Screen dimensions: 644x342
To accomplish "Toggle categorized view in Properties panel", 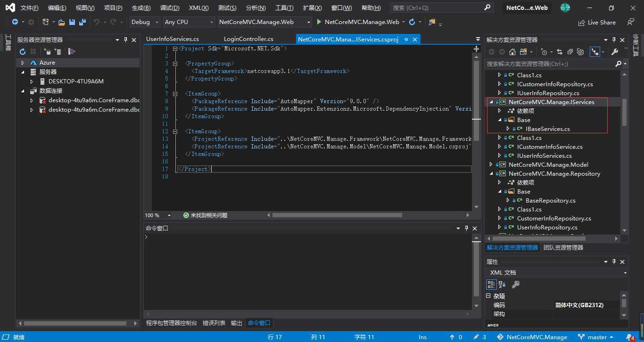I will click(x=491, y=284).
